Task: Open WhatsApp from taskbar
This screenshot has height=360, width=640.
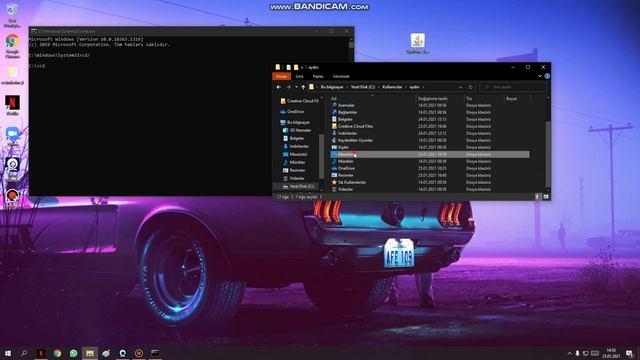Action: point(73,353)
